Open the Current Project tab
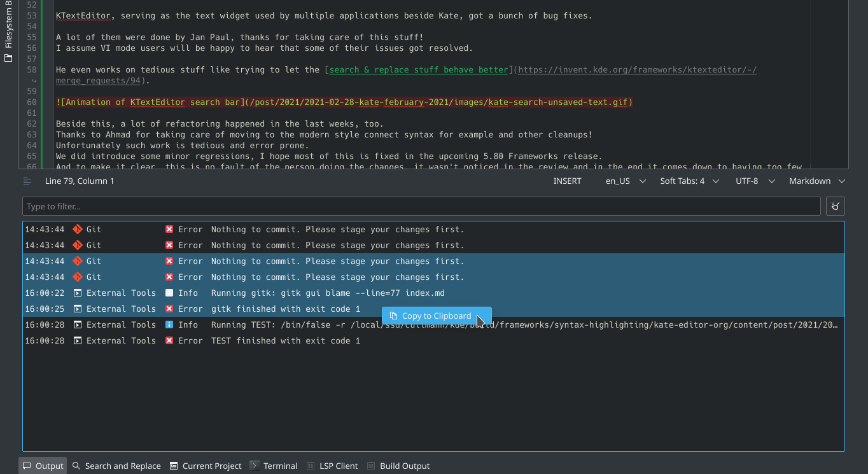 click(x=206, y=466)
